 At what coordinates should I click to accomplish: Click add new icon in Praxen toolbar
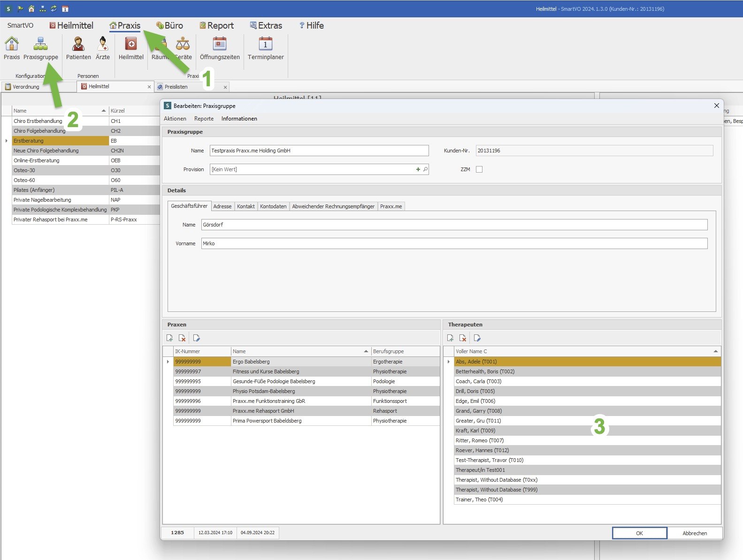pos(169,338)
